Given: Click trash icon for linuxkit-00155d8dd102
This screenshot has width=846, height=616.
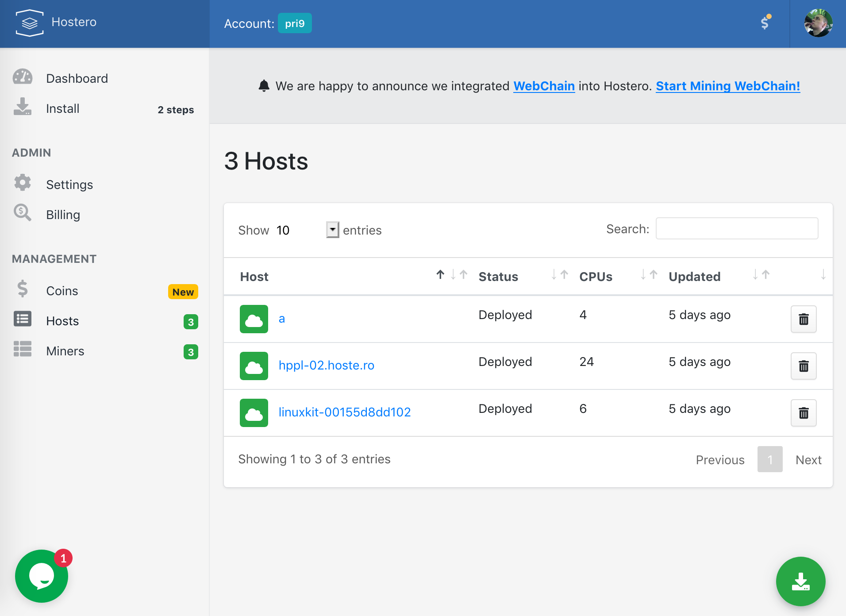Looking at the screenshot, I should coord(803,413).
